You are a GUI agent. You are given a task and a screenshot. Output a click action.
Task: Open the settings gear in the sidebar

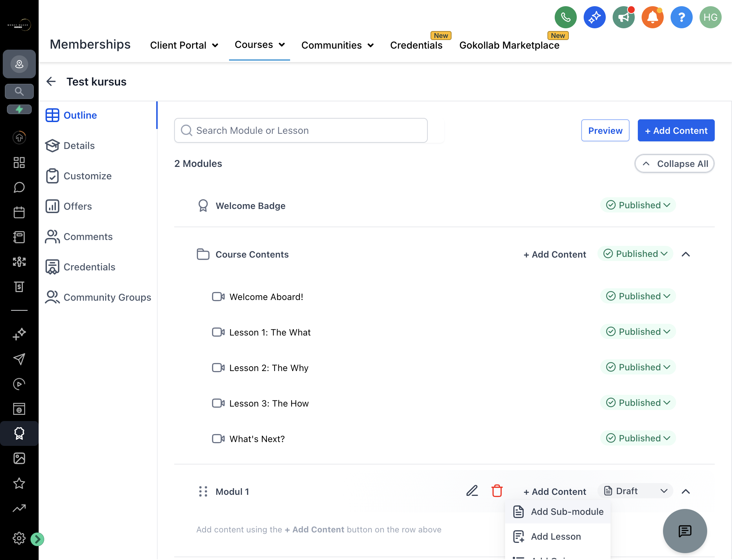coord(19,538)
